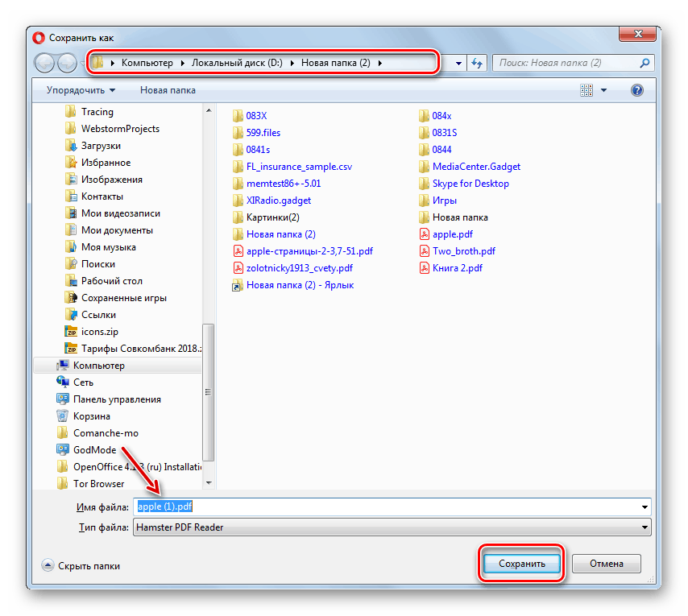Click the Корзина recycle bin icon

tap(63, 415)
